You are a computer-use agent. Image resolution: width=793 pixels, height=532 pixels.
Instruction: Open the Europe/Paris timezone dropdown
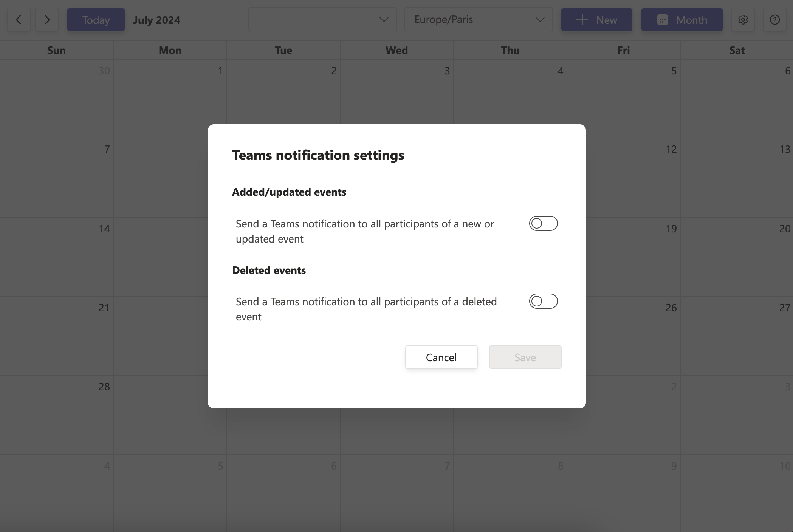[479, 20]
